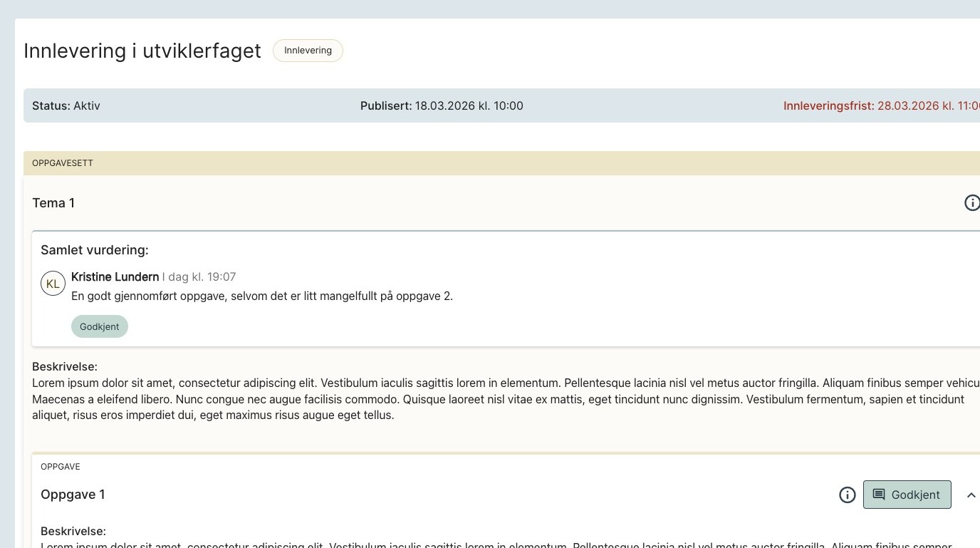Open the info icon beside Oppgave 1

point(847,495)
